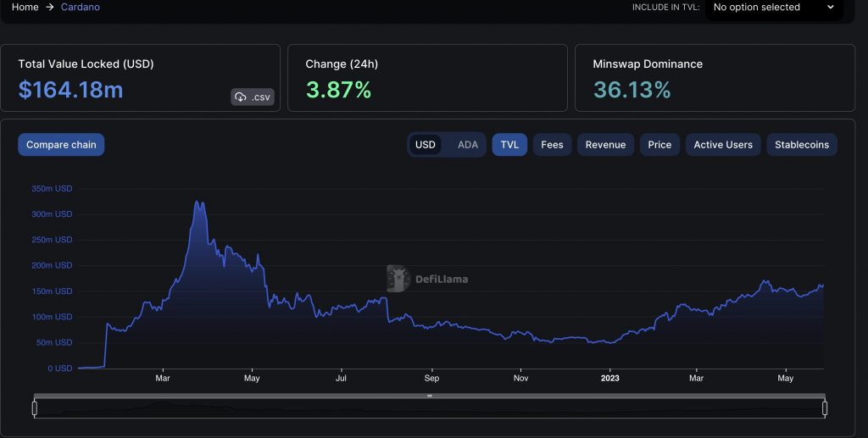Click right handle of range slider
The height and width of the screenshot is (438, 868).
pos(825,408)
